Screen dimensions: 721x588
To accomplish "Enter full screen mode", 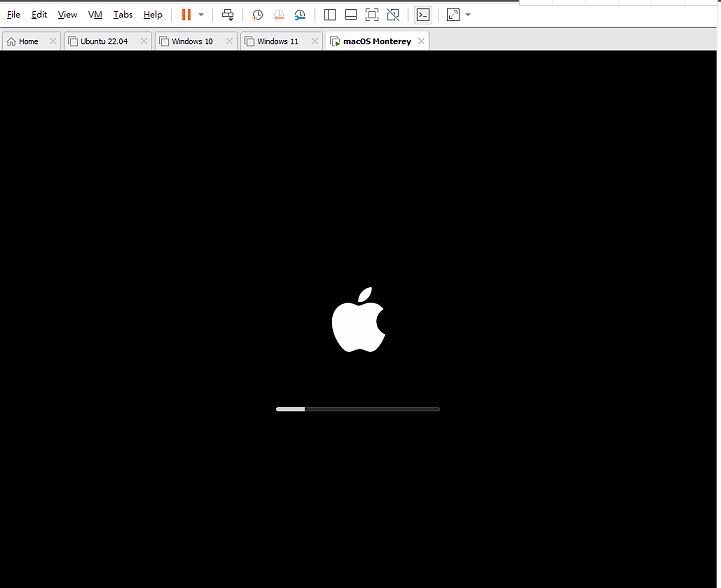I will pos(372,15).
